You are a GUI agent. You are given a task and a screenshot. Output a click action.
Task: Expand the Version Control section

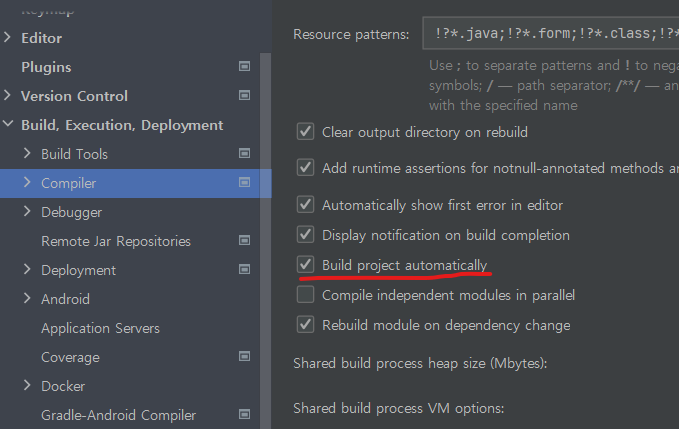coord(7,95)
